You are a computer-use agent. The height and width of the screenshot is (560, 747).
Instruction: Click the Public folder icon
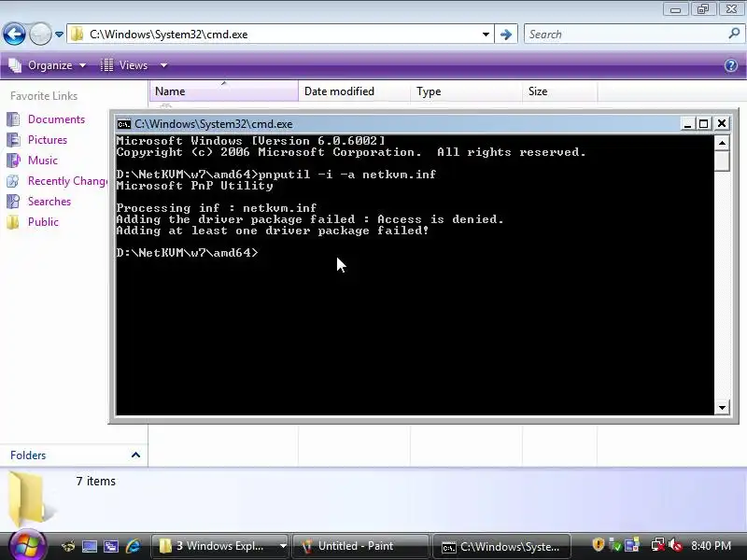tap(13, 222)
